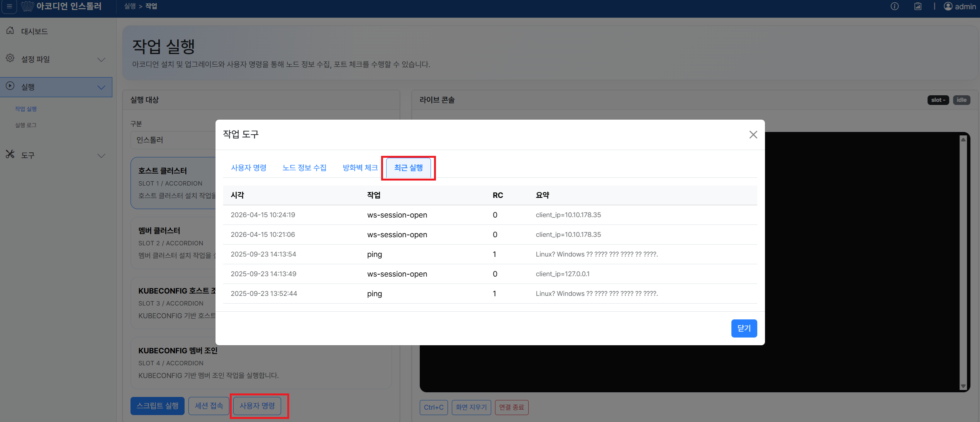Collapse the 실행 menu chevron
This screenshot has height=422, width=980.
click(101, 87)
